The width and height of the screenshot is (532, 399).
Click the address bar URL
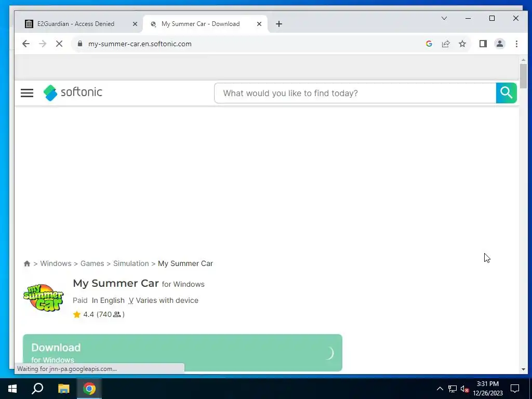(x=140, y=44)
